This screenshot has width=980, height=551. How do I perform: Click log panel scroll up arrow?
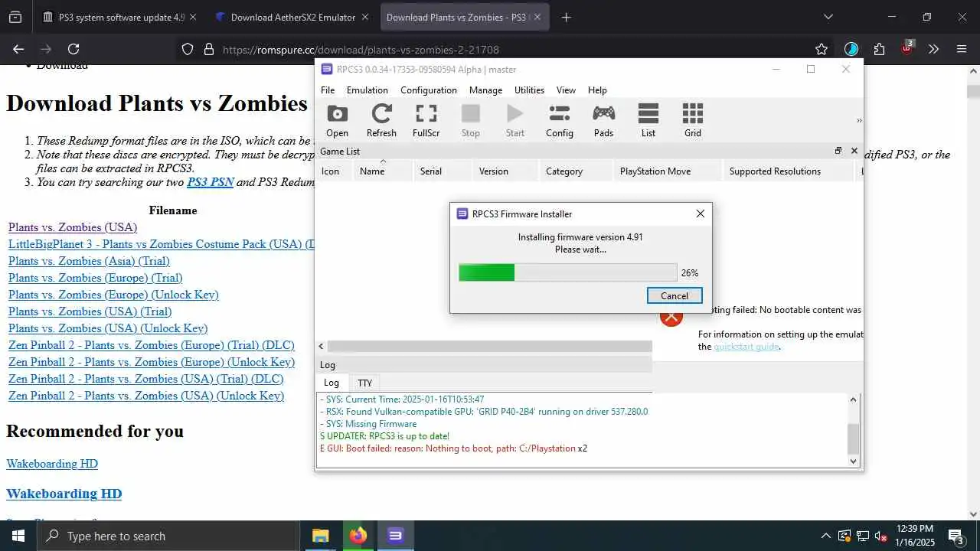pos(854,399)
